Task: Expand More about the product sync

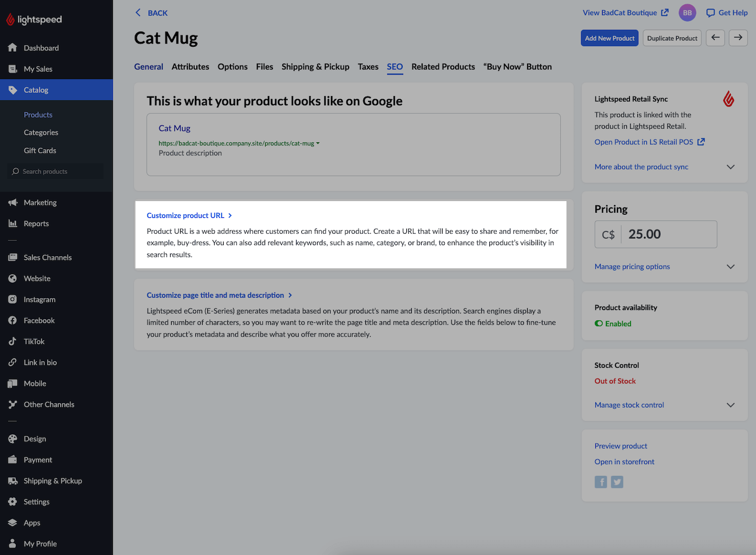Action: (x=730, y=167)
